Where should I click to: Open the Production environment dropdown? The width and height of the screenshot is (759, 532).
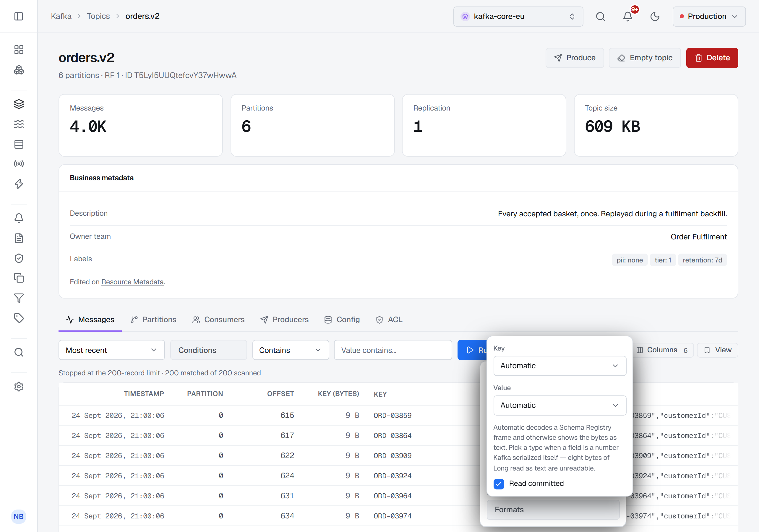pos(709,16)
